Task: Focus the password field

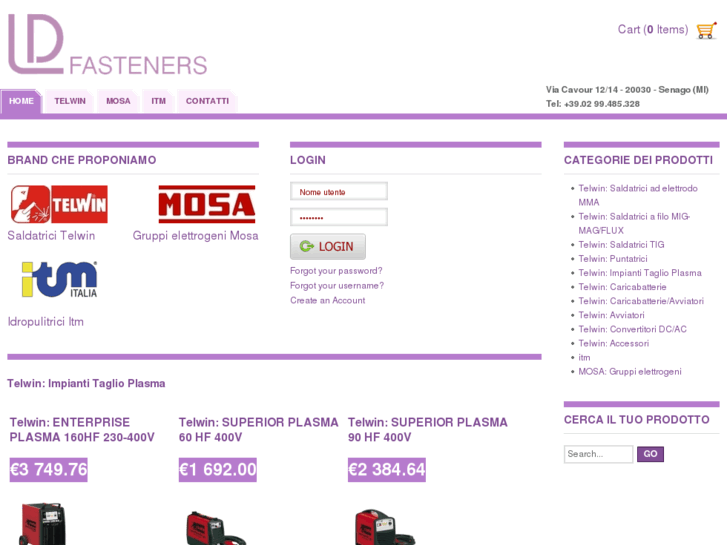Action: pos(339,217)
